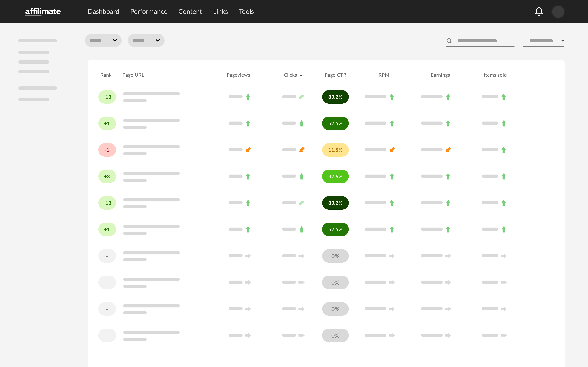This screenshot has width=588, height=367.
Task: Open the user avatar profile circle
Action: point(558,12)
